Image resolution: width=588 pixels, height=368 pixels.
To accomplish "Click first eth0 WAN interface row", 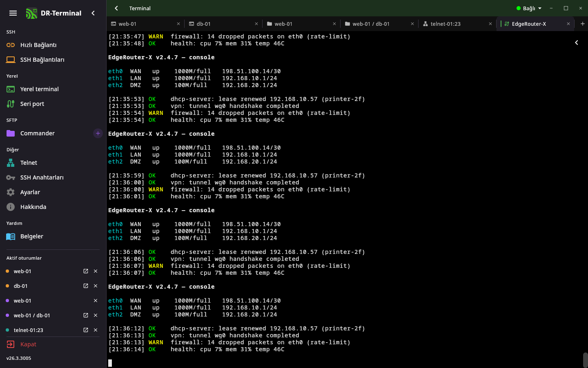I will pyautogui.click(x=194, y=71).
